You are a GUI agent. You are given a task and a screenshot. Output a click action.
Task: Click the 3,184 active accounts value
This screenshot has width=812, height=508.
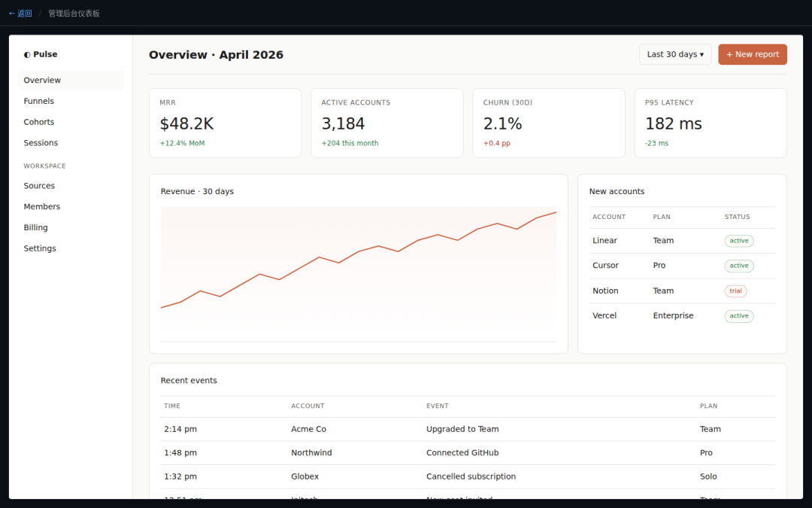point(343,124)
